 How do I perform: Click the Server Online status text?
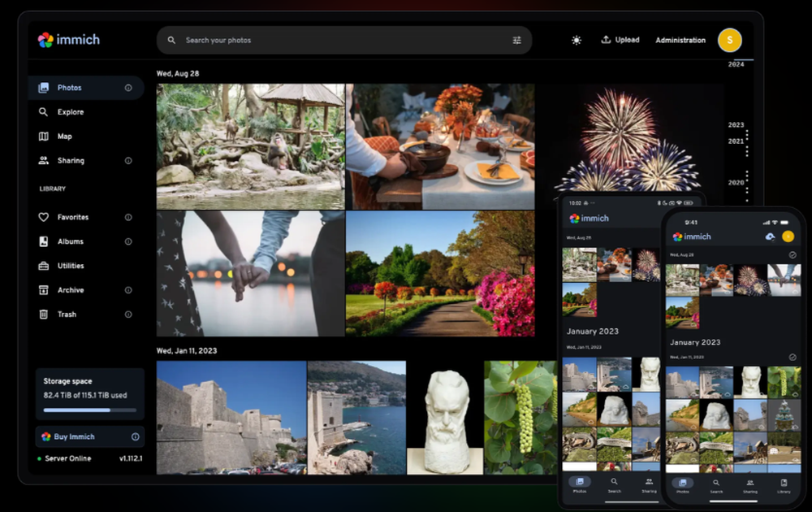tap(68, 458)
